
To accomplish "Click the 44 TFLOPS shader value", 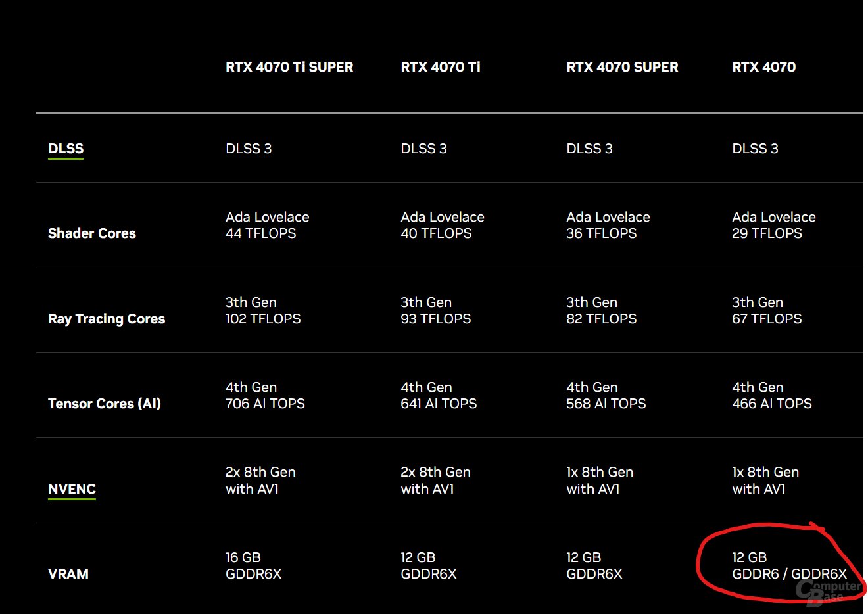I will (x=261, y=233).
